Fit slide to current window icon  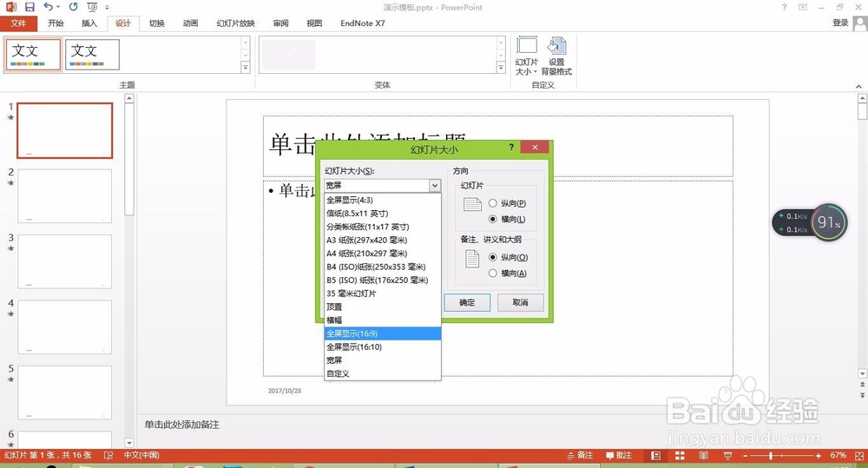pyautogui.click(x=859, y=455)
